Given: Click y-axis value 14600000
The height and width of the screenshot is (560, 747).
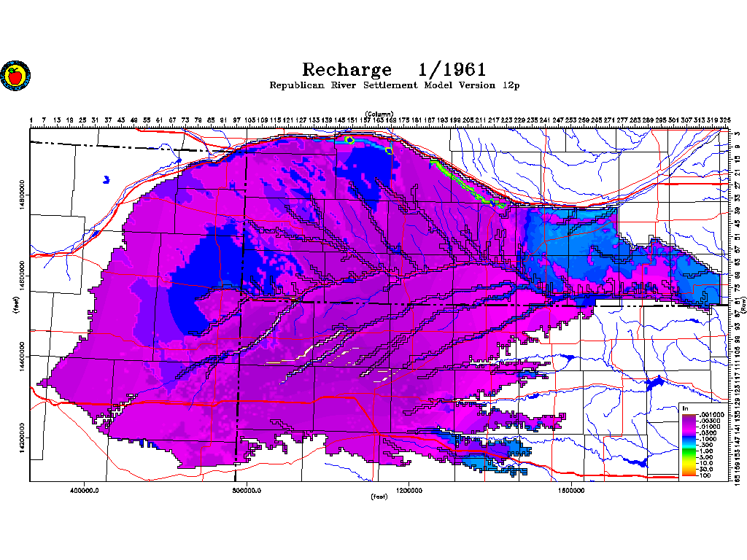Looking at the screenshot, I should tap(22, 276).
